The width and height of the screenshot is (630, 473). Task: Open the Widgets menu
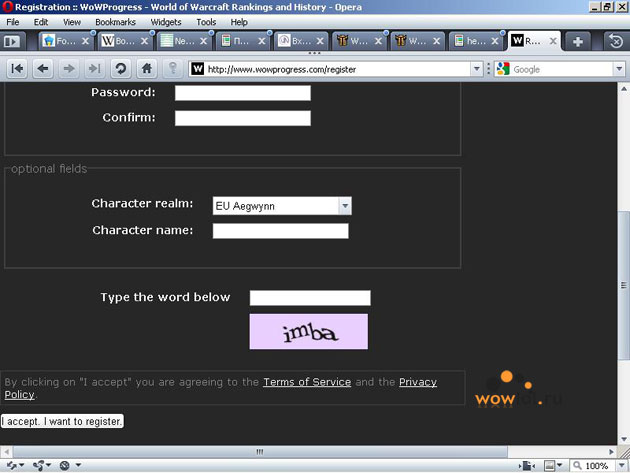coord(166,22)
